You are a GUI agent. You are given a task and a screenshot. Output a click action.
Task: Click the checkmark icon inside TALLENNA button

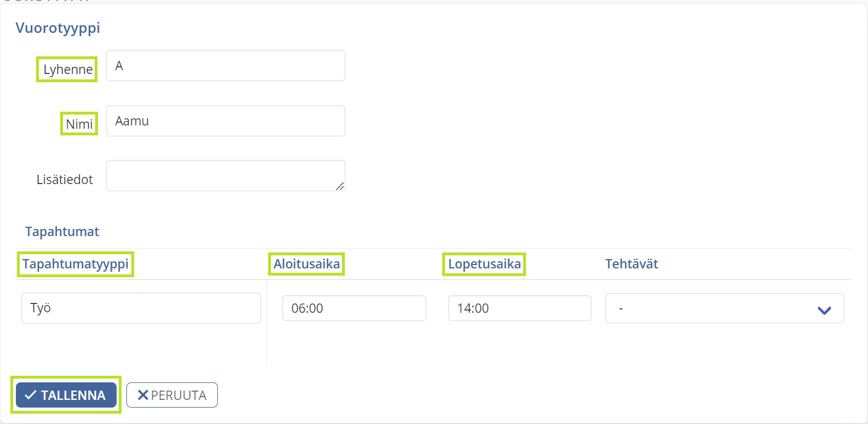coord(30,394)
